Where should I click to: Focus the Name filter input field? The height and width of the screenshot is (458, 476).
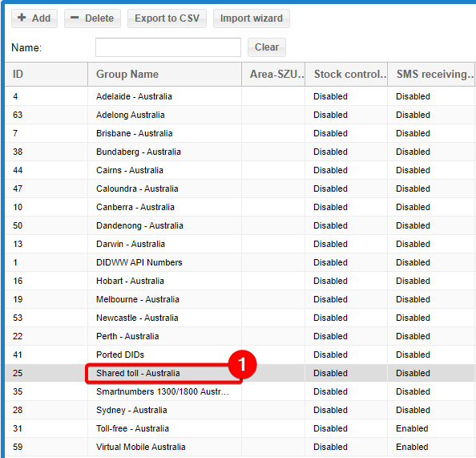coord(168,47)
